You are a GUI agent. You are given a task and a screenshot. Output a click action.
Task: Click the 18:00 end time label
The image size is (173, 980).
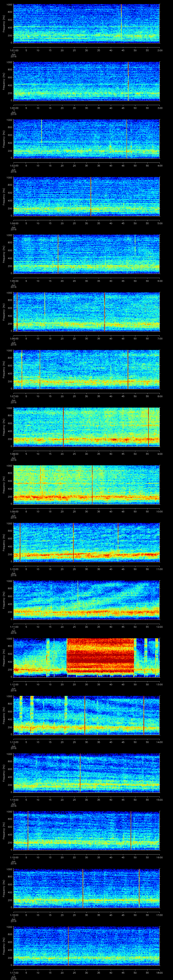click(159, 973)
